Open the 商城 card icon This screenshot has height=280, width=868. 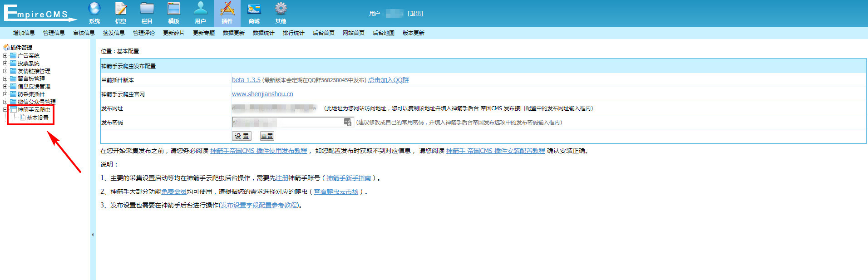tap(254, 9)
